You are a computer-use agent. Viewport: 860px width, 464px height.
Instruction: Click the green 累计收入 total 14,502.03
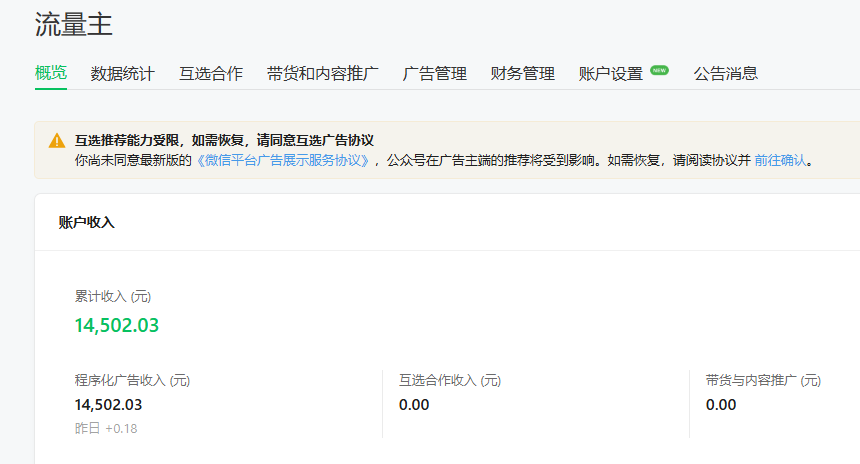click(117, 325)
